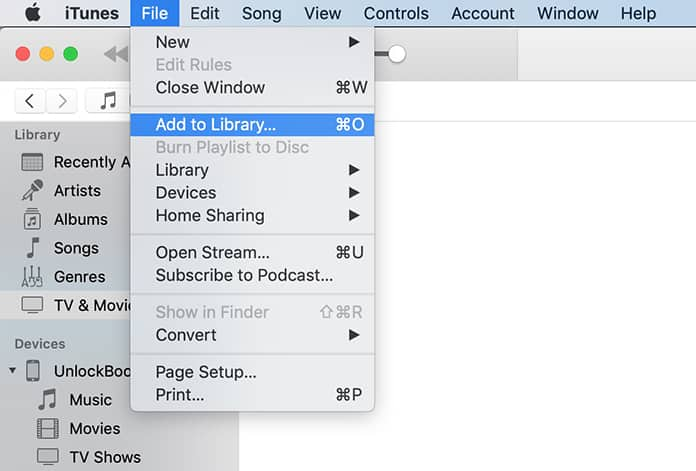Viewport: 696px width, 471px height.
Task: Open the Help menu
Action: (x=638, y=13)
